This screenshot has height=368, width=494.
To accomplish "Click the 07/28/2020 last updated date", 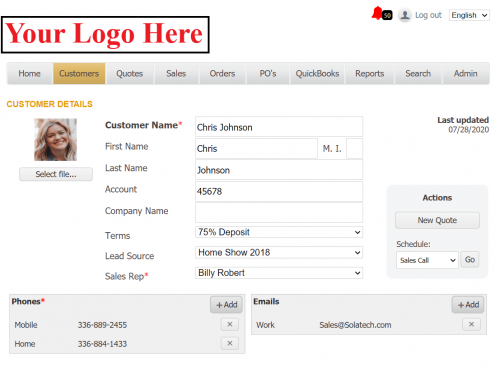I will pos(468,130).
